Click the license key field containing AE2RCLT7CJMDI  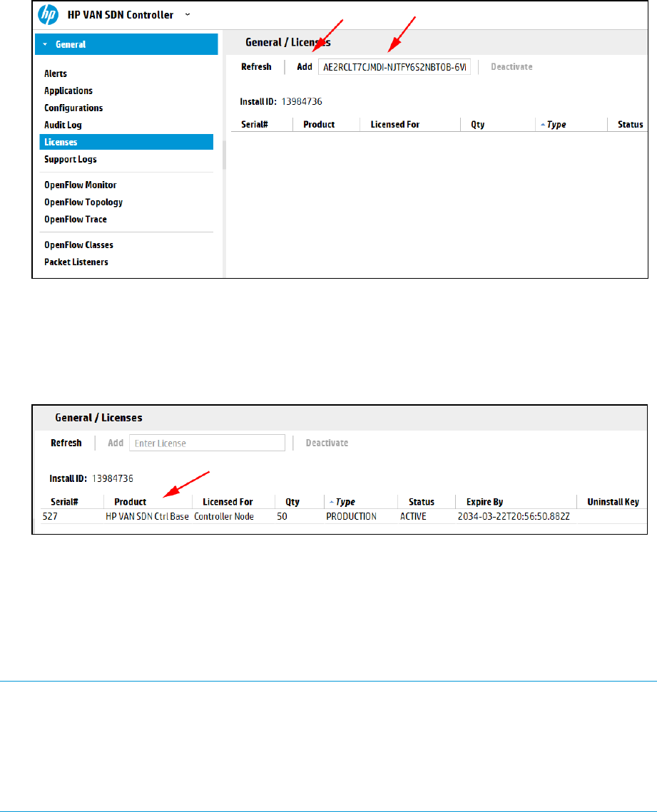pyautogui.click(x=394, y=67)
